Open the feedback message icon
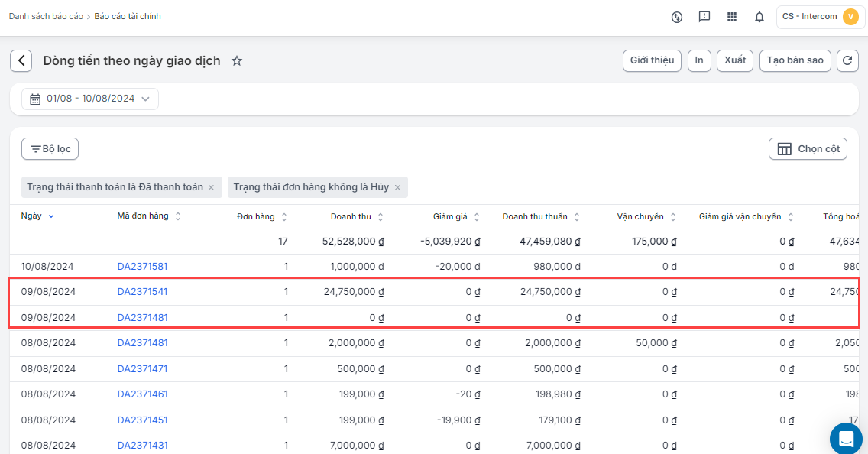 [x=704, y=17]
